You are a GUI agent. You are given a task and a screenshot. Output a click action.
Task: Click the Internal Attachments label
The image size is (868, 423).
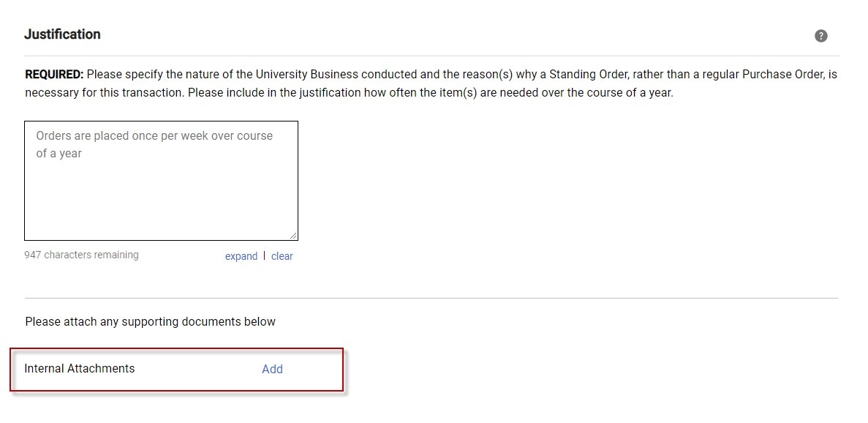coord(79,368)
